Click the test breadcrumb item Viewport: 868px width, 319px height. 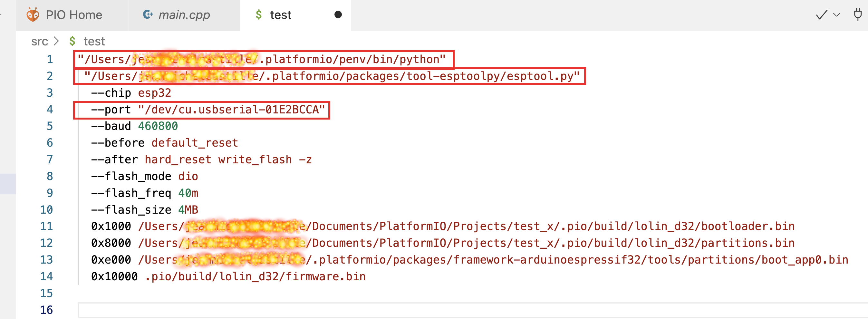(94, 42)
